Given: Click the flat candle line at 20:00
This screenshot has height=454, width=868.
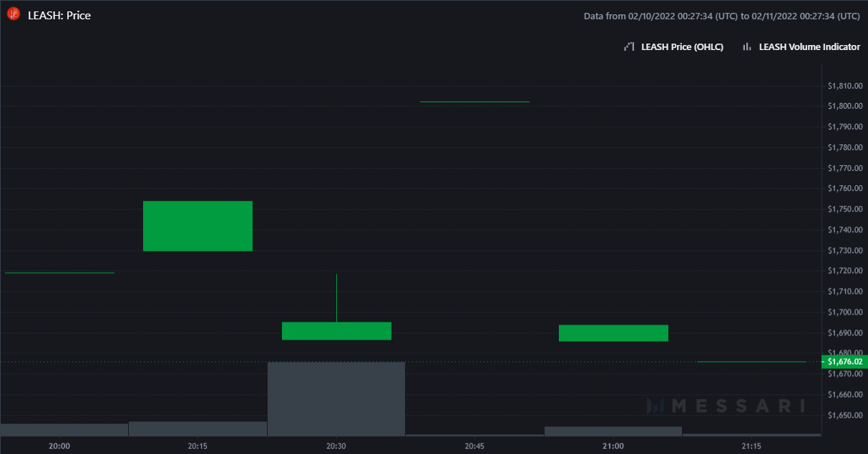Looking at the screenshot, I should coord(59,272).
